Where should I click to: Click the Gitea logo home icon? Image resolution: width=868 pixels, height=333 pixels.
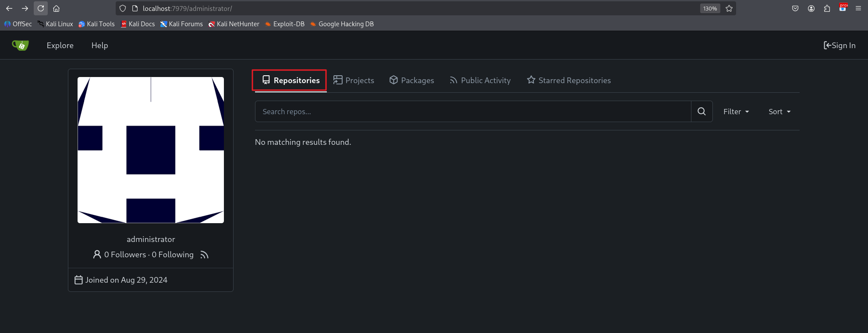(20, 45)
